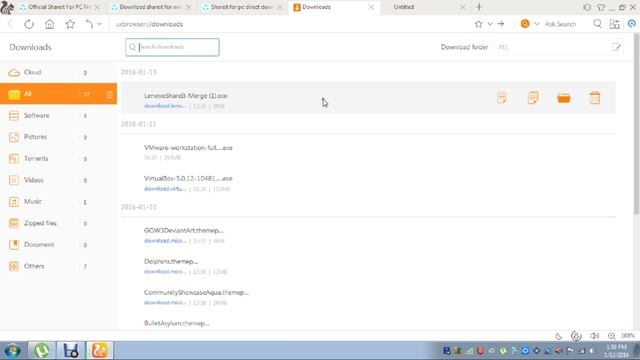Open a new tab with plus button
The width and height of the screenshot is (640, 360).
click(479, 7)
